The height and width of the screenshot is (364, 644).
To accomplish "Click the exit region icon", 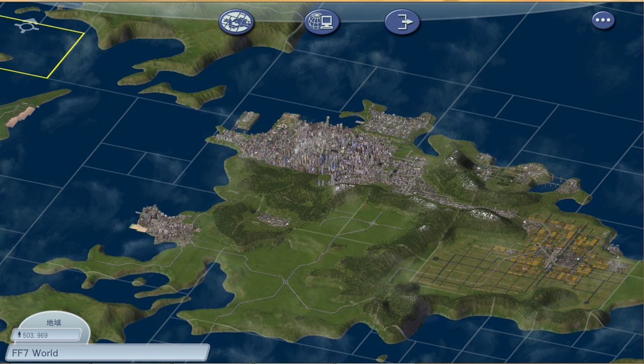I will coord(403,22).
